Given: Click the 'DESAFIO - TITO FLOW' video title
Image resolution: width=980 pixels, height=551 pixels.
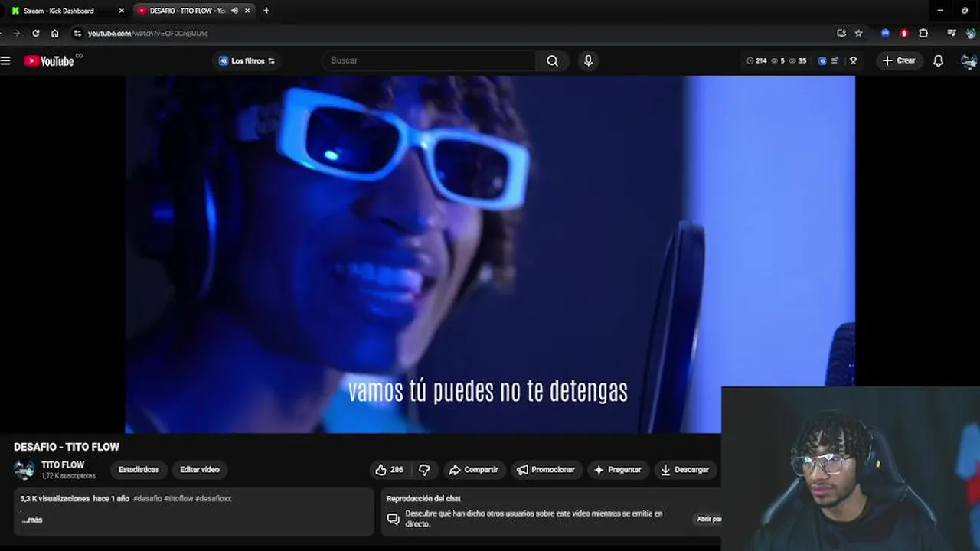Looking at the screenshot, I should click(67, 447).
